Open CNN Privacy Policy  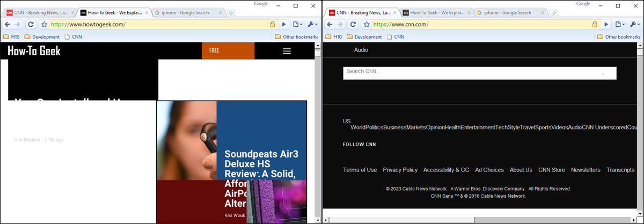point(400,170)
